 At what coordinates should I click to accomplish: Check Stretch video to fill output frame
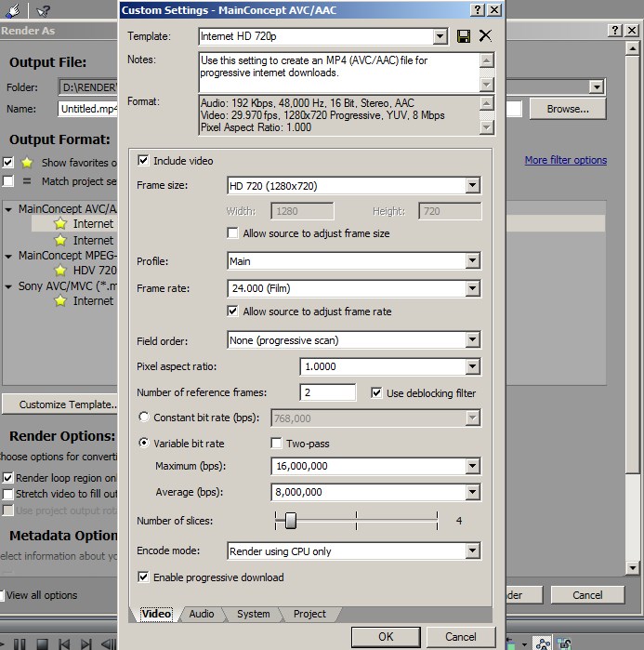pyautogui.click(x=7, y=494)
